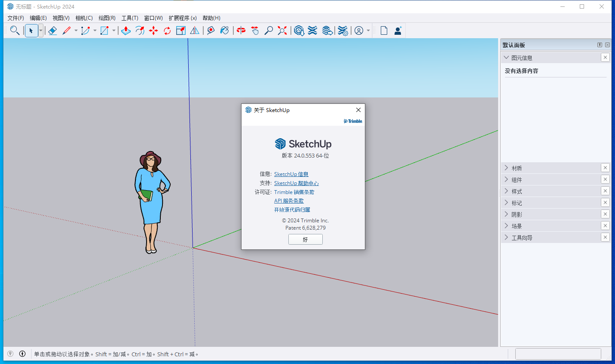Expand the 材质 panel

(506, 168)
